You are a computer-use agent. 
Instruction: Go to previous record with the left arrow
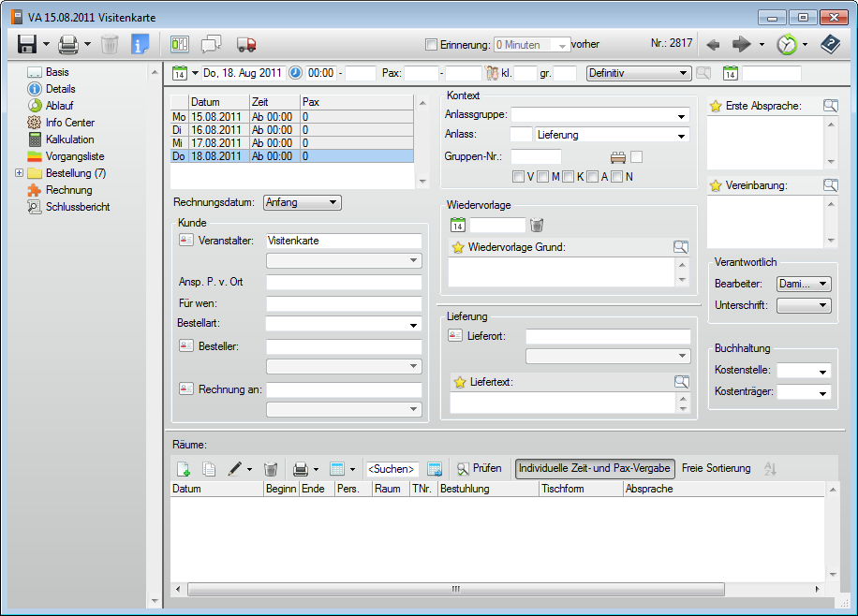pos(713,44)
